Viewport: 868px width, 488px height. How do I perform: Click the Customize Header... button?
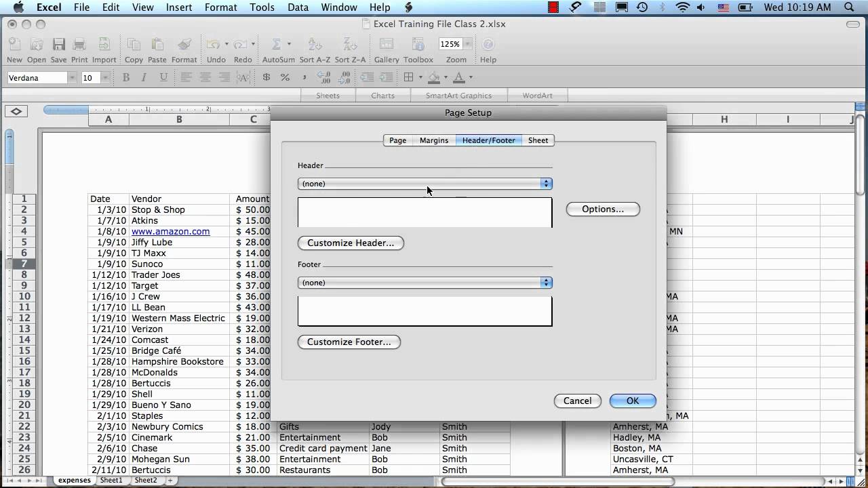351,243
